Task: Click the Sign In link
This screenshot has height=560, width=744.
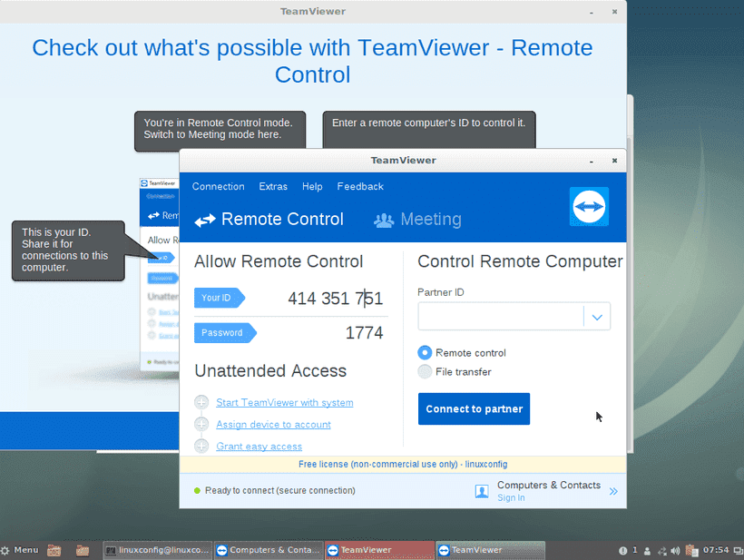Action: click(511, 498)
